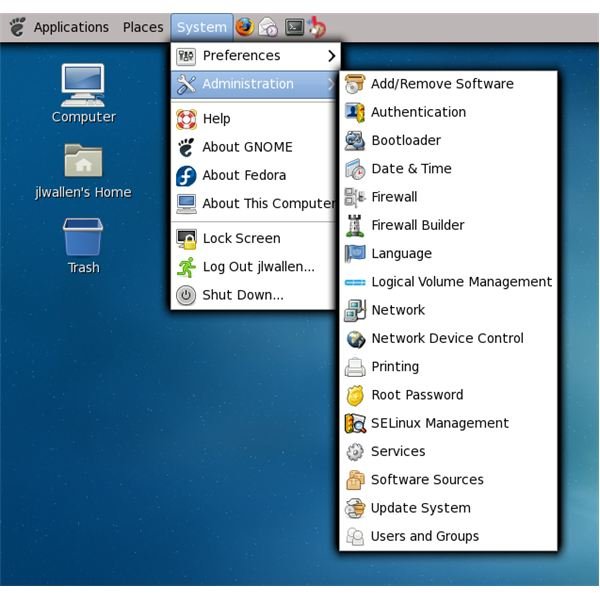Screen dimensions: 600x593
Task: Click the Services gear icon
Action: 355,452
